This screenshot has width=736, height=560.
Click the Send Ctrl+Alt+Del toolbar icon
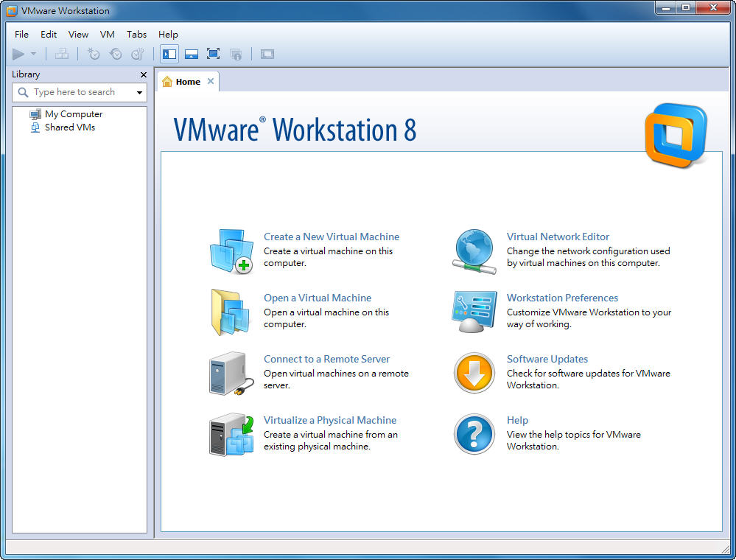(61, 54)
